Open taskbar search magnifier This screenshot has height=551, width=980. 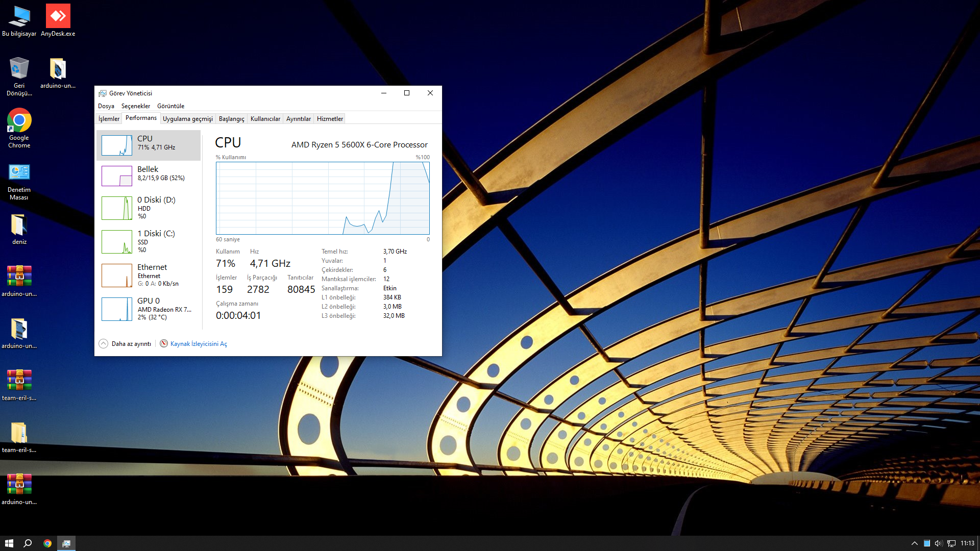point(28,543)
